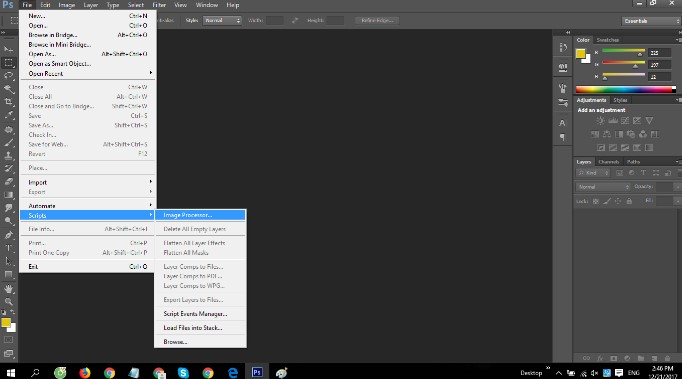The image size is (682, 379).
Task: Toggle lock transparent pixels
Action: click(x=596, y=201)
